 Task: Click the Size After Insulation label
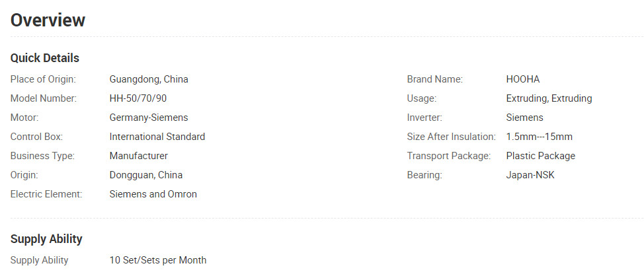[452, 137]
